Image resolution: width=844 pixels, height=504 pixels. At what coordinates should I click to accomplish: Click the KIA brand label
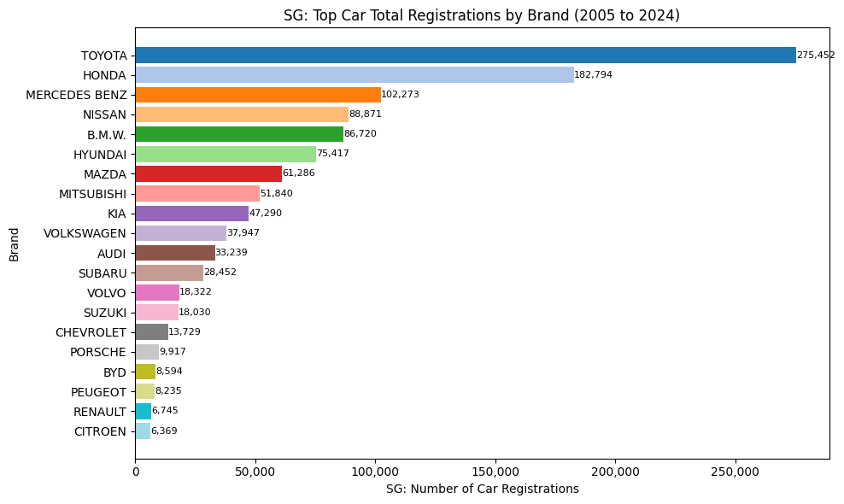click(x=117, y=214)
